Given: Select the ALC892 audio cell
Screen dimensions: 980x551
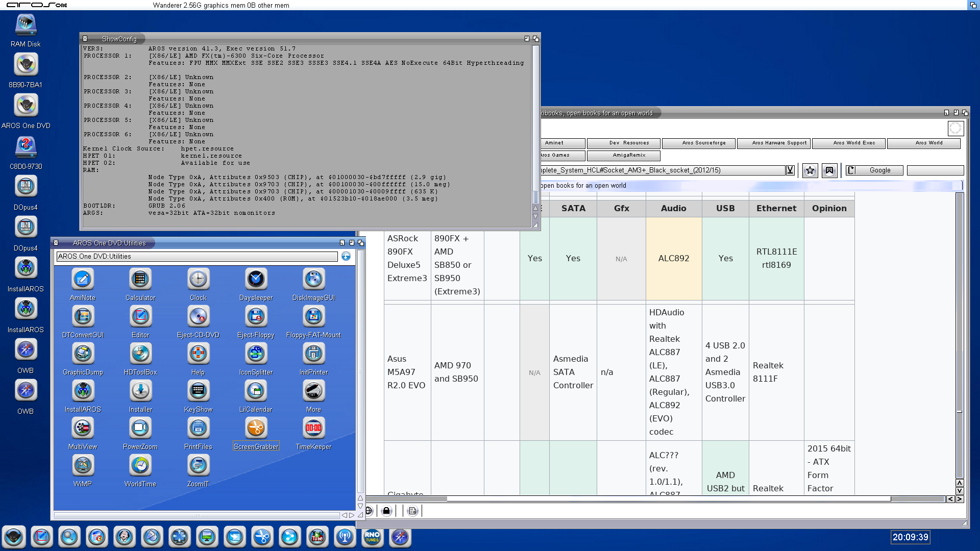Looking at the screenshot, I should tap(674, 259).
